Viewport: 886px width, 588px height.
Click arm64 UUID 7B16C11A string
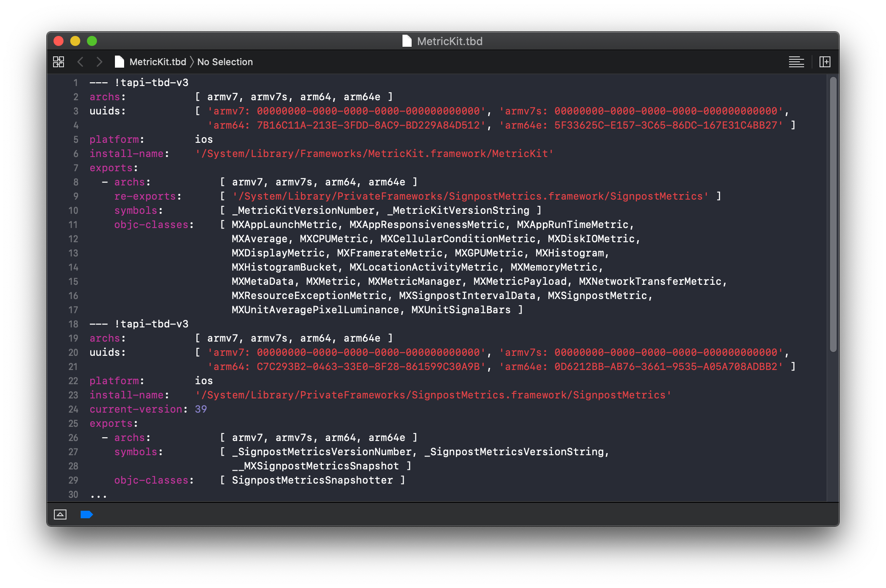[346, 125]
